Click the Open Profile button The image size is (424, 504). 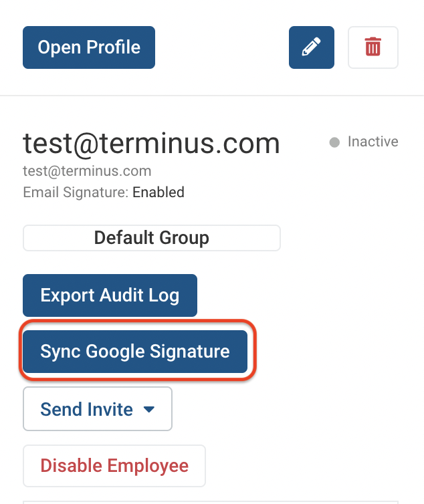pos(89,47)
